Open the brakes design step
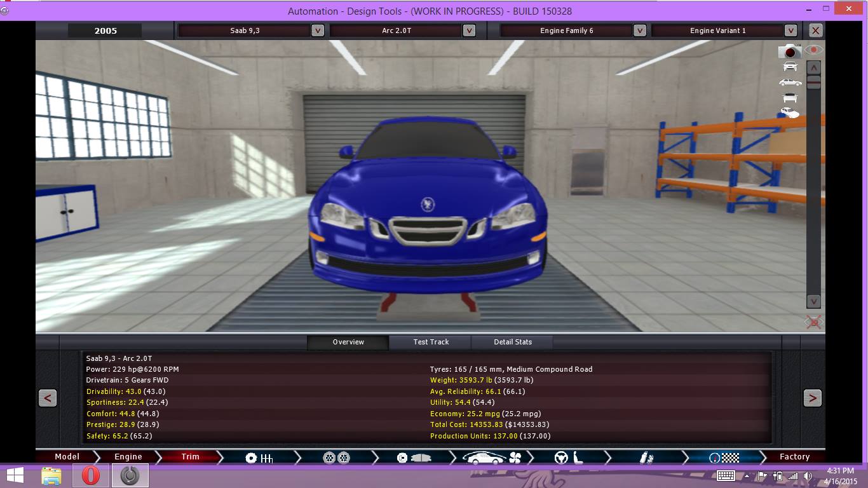This screenshot has width=868, height=488. click(414, 457)
